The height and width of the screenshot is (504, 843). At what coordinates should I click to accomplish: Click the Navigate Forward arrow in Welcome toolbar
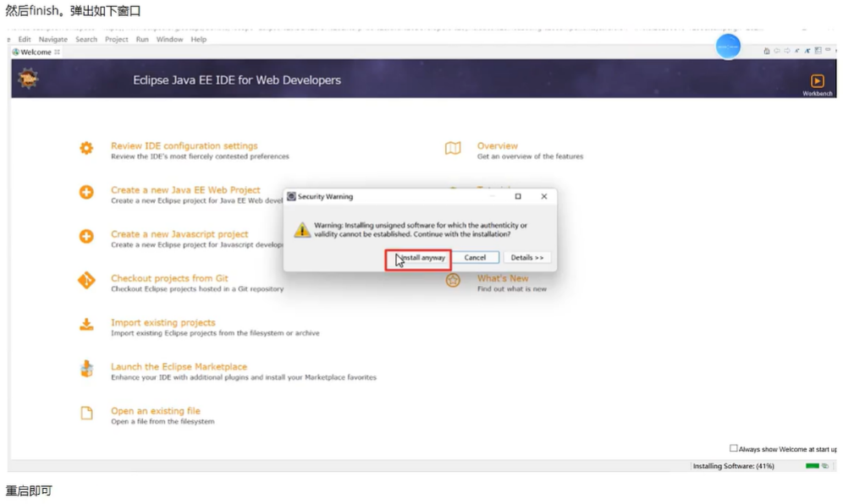tap(787, 51)
